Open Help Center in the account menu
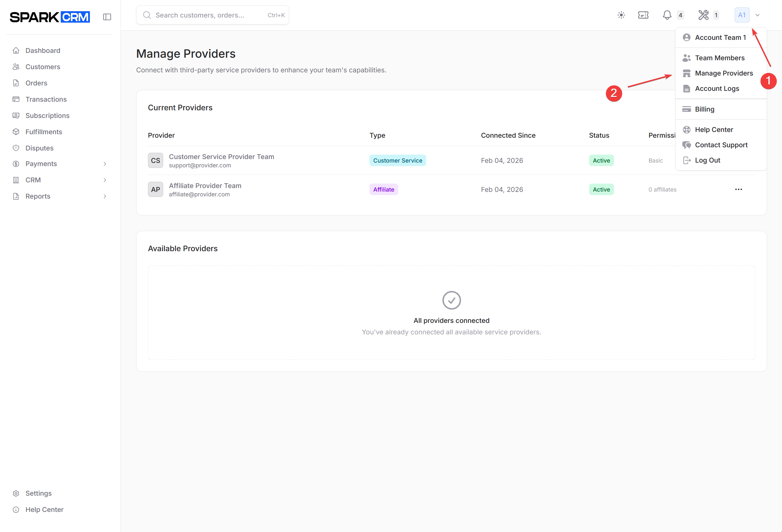782x532 pixels. 721,129
